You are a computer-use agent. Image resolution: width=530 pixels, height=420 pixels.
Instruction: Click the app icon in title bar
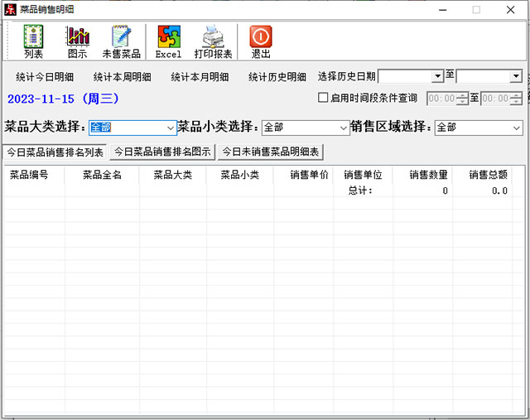pyautogui.click(x=10, y=10)
